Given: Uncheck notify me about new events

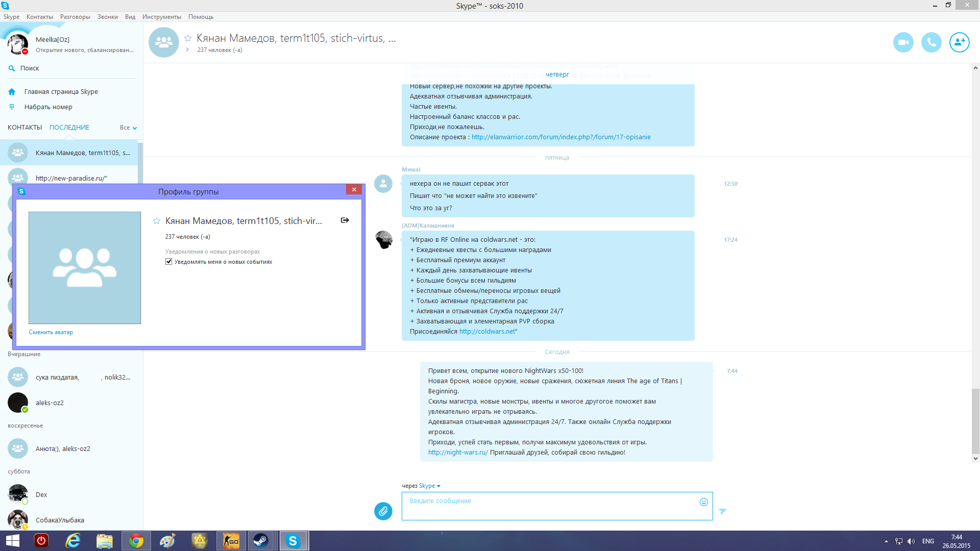Looking at the screenshot, I should [x=168, y=262].
